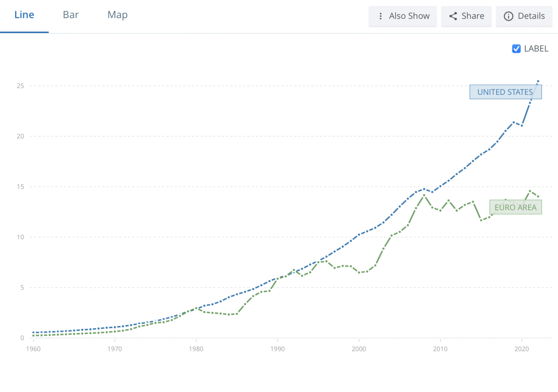Click the info icon on Details
Image resolution: width=558 pixels, height=392 pixels.
(x=508, y=16)
